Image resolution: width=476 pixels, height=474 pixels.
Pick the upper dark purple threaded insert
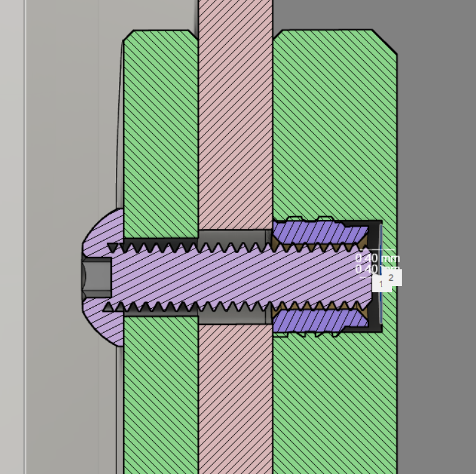point(313,232)
